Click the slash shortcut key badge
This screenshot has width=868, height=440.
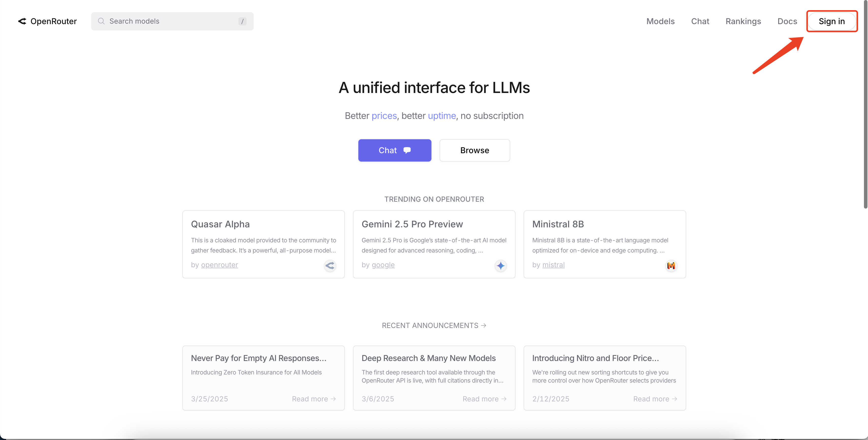242,21
